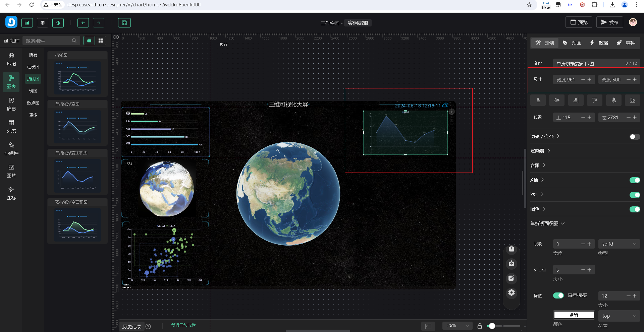
Task: Disable the X轴 axis toggle
Action: tap(634, 180)
